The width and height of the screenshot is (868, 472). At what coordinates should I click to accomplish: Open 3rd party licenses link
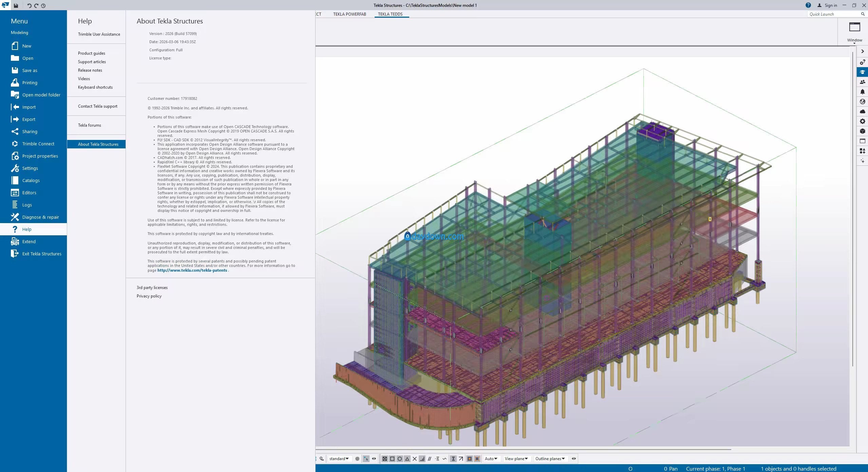(152, 288)
